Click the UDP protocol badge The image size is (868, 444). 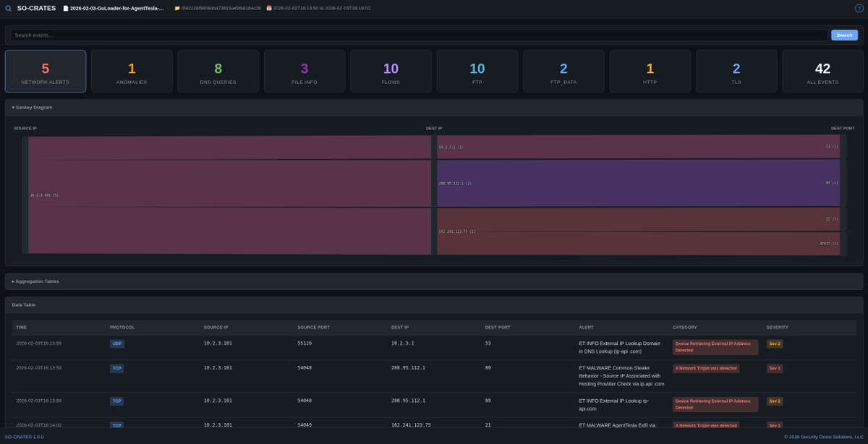click(x=116, y=343)
